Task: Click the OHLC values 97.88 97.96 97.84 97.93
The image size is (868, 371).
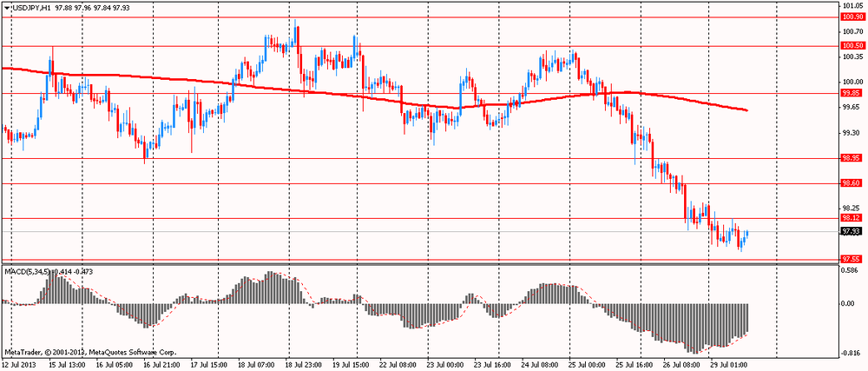Action: [93, 9]
